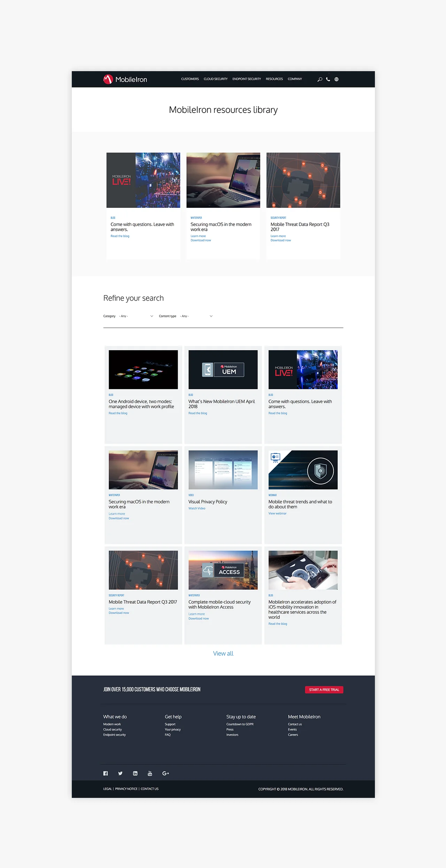Click Learn more under grid Mobile Threat Data Report Q3 2017
This screenshot has width=446, height=868.
point(116,609)
